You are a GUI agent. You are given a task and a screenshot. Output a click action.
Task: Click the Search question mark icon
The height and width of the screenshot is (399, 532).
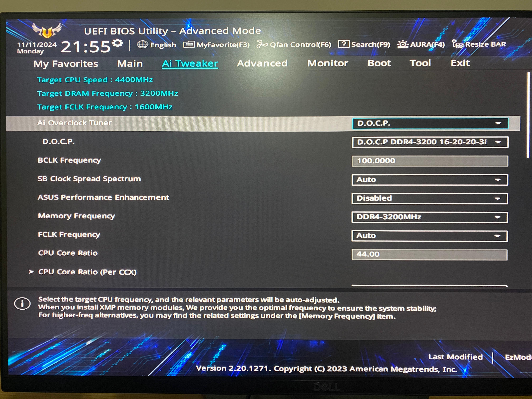pyautogui.click(x=344, y=44)
